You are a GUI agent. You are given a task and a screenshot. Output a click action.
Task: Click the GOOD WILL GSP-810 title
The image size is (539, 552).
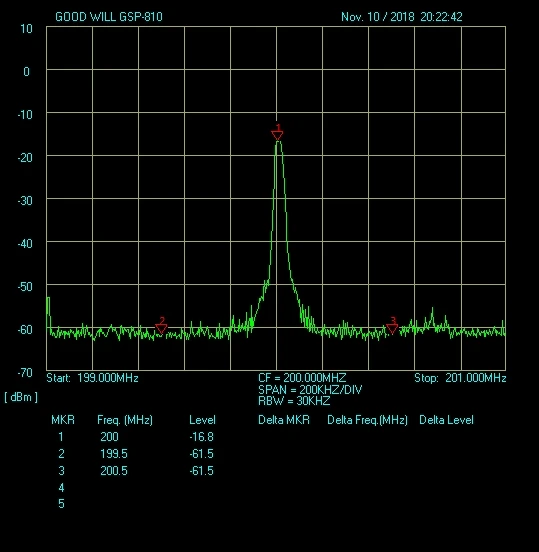click(109, 17)
